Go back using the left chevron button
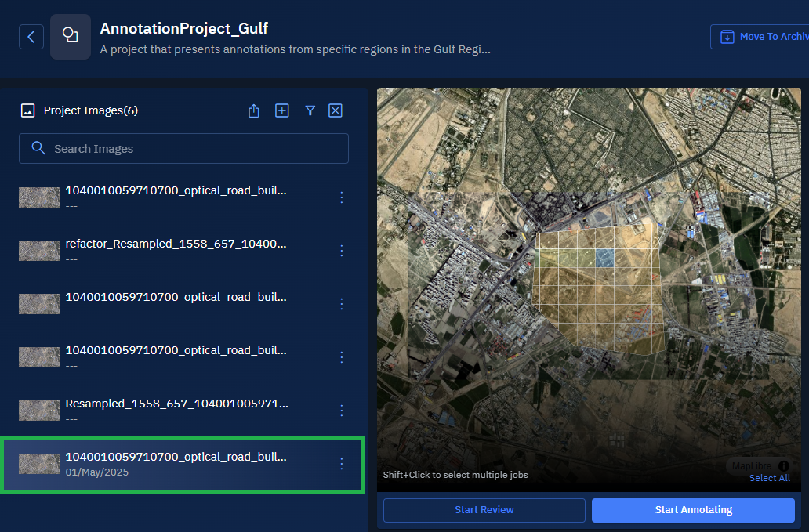The width and height of the screenshot is (809, 532). click(31, 37)
